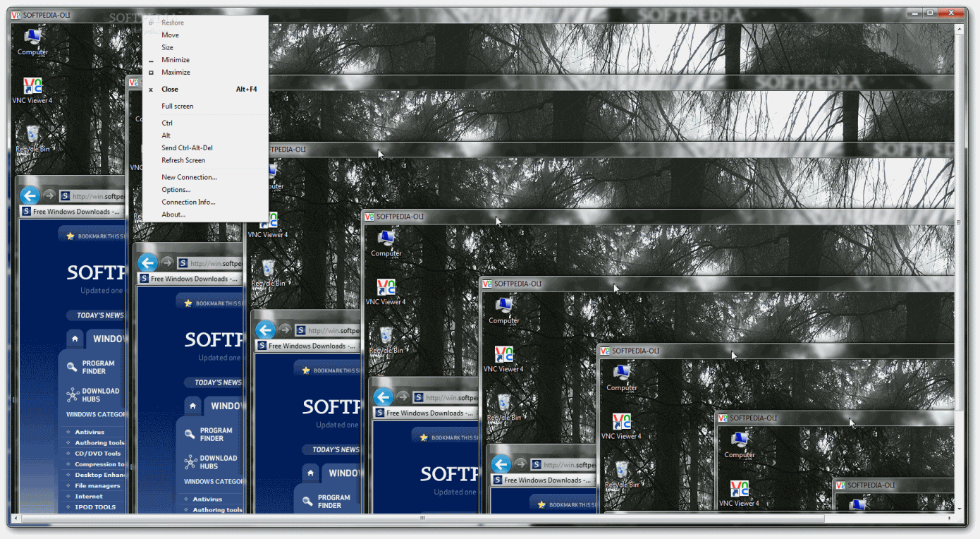
Task: Click the VNC logo in the outermost title bar
Action: (16, 15)
